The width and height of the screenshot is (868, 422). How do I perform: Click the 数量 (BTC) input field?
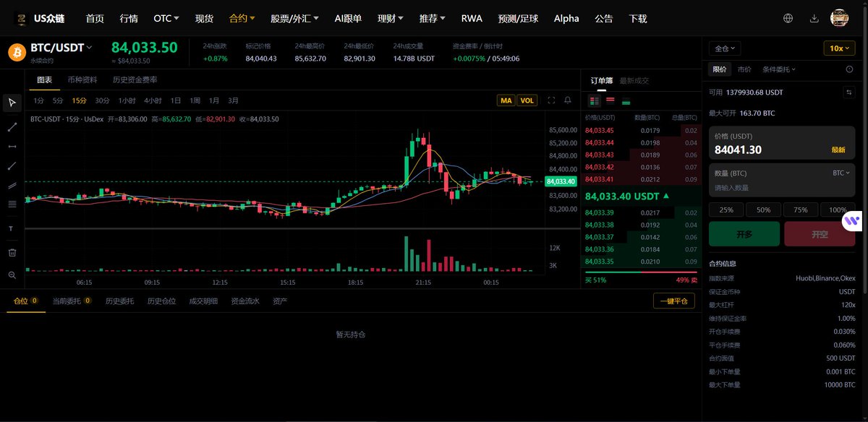tap(782, 181)
